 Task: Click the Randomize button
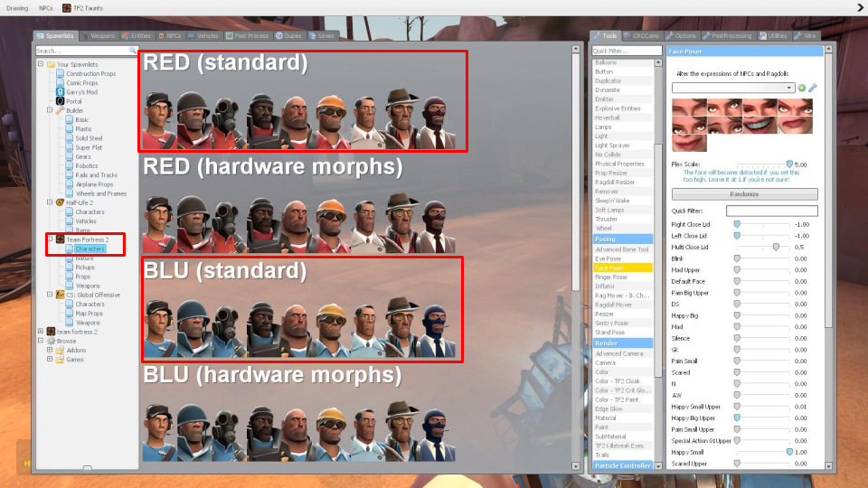click(744, 194)
